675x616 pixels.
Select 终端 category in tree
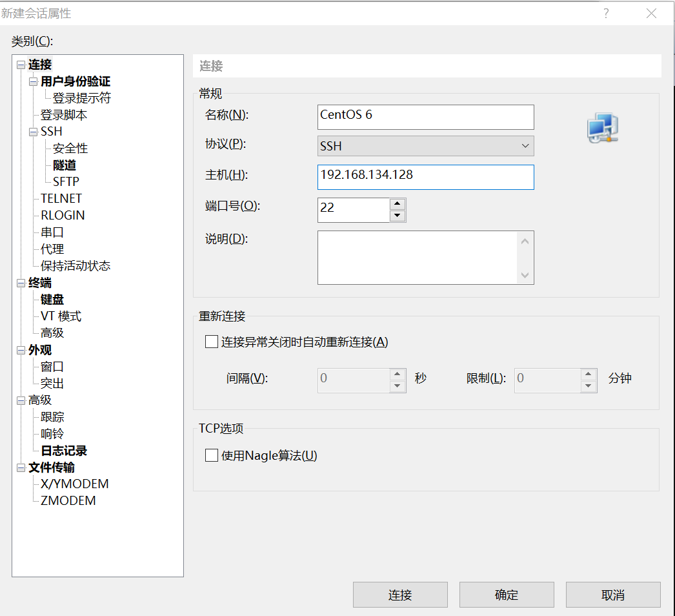click(x=40, y=283)
